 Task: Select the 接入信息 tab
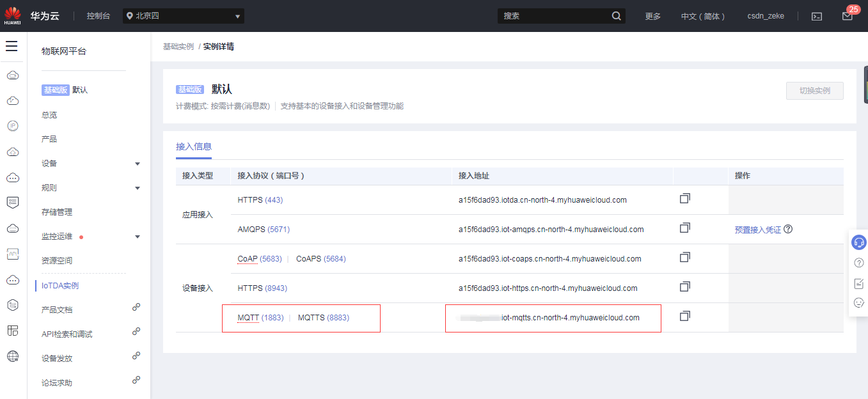[x=194, y=146]
